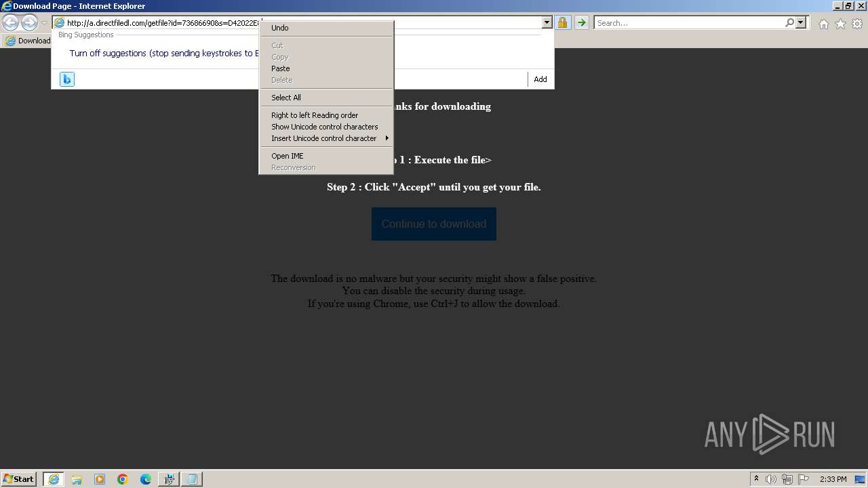Open the notepad taskbar icon
Image resolution: width=868 pixels, height=488 pixels.
click(x=192, y=479)
